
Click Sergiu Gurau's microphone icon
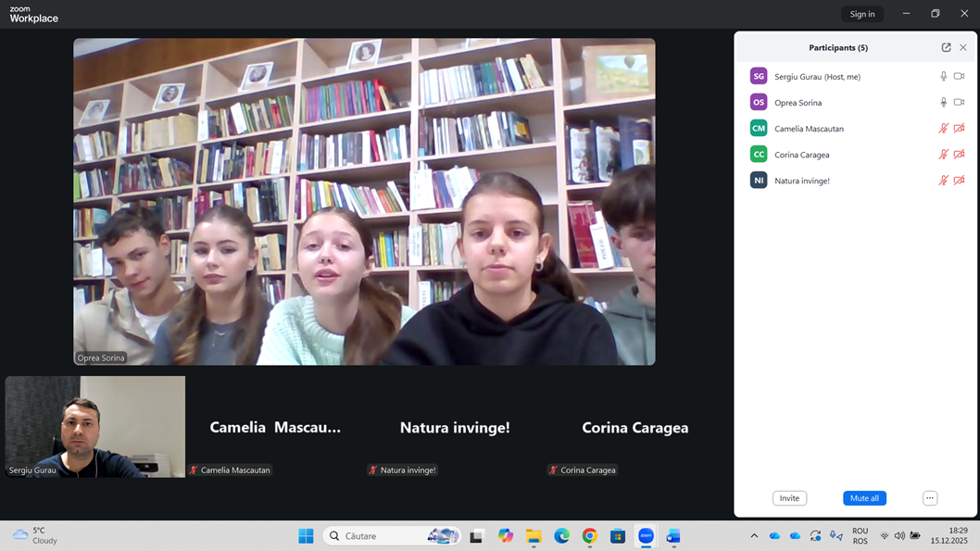tap(944, 77)
